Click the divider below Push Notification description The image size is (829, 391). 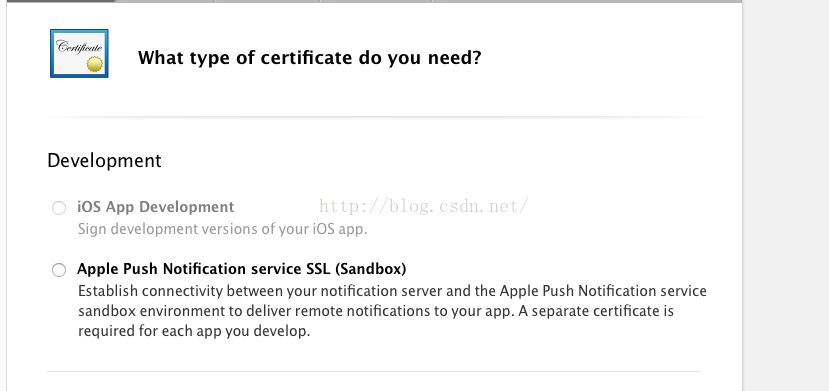coord(373,371)
